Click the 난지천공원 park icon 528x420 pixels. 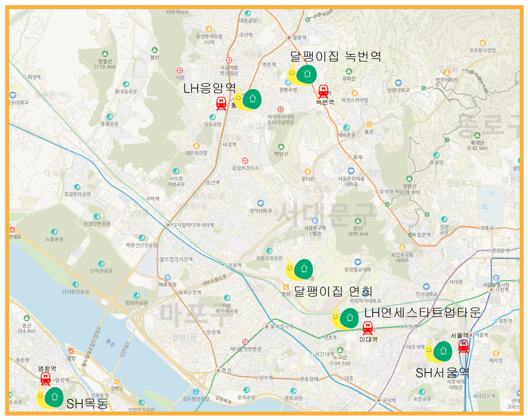101,264
